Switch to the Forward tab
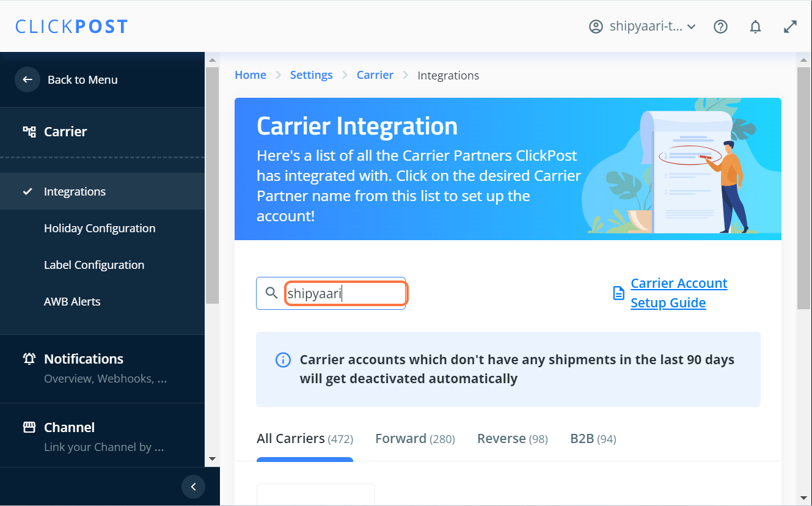Viewport: 812px width, 506px height. click(x=415, y=439)
